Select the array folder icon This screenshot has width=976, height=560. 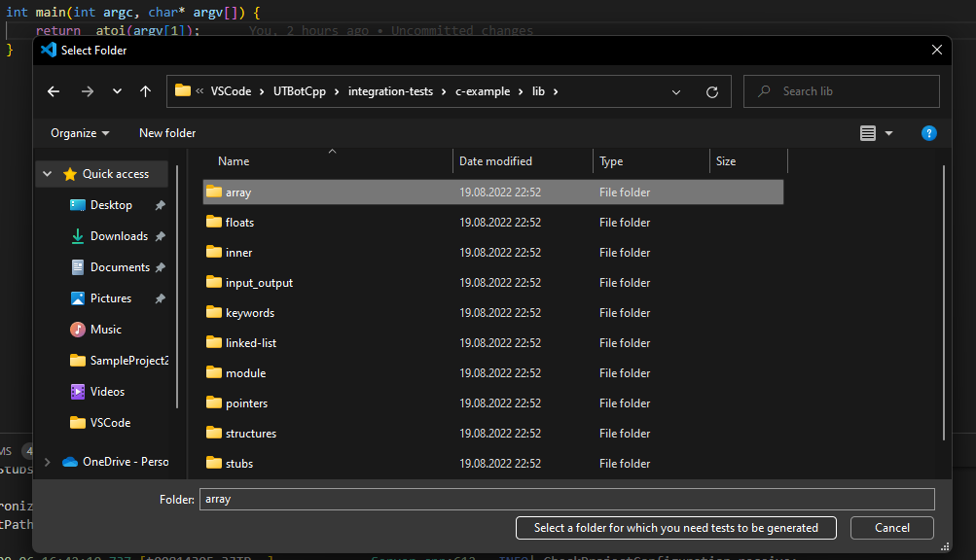[214, 192]
